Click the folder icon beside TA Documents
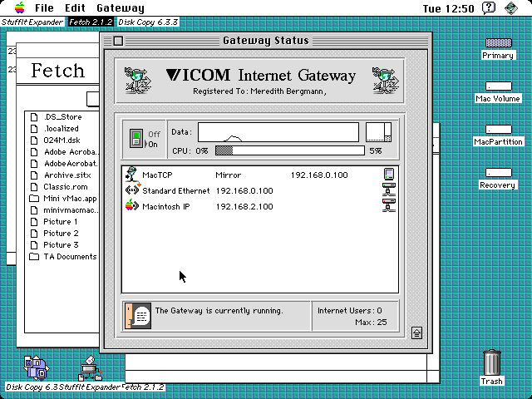532x399 pixels. [34, 257]
